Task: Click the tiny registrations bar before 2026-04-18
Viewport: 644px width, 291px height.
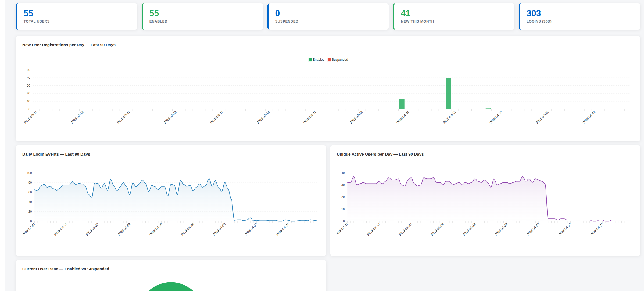Action: click(x=488, y=109)
